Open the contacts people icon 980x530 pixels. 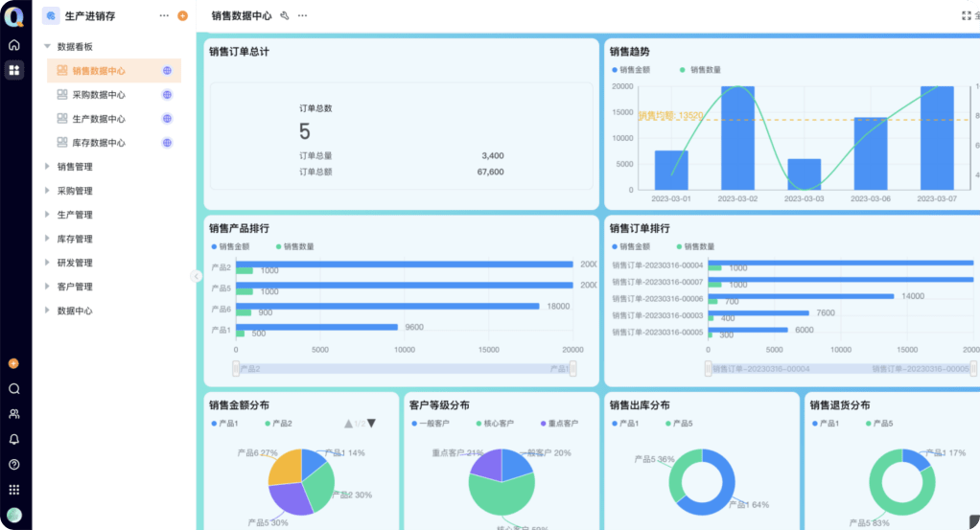[14, 414]
